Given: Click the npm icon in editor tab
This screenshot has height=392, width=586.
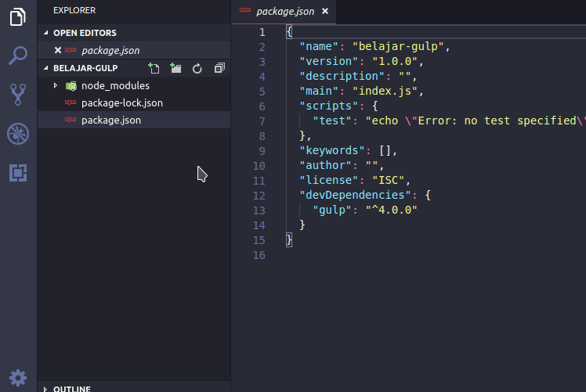Looking at the screenshot, I should coord(245,10).
